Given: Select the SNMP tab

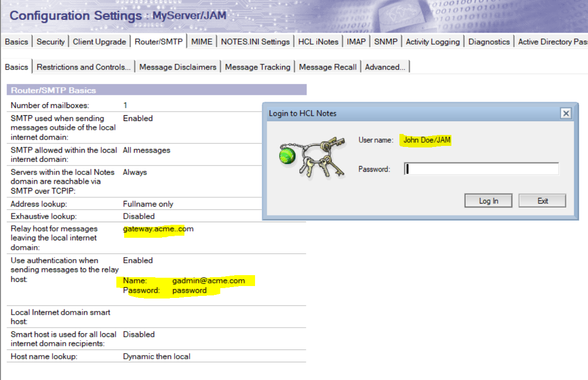Looking at the screenshot, I should (385, 42).
